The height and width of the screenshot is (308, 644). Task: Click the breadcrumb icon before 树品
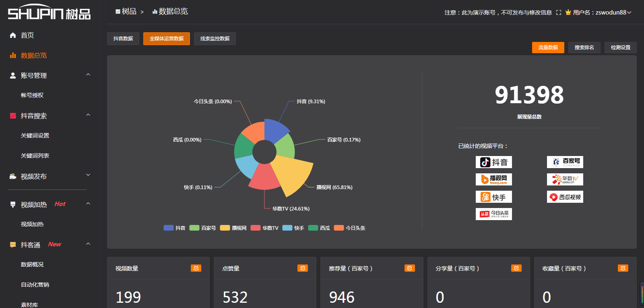(x=118, y=12)
